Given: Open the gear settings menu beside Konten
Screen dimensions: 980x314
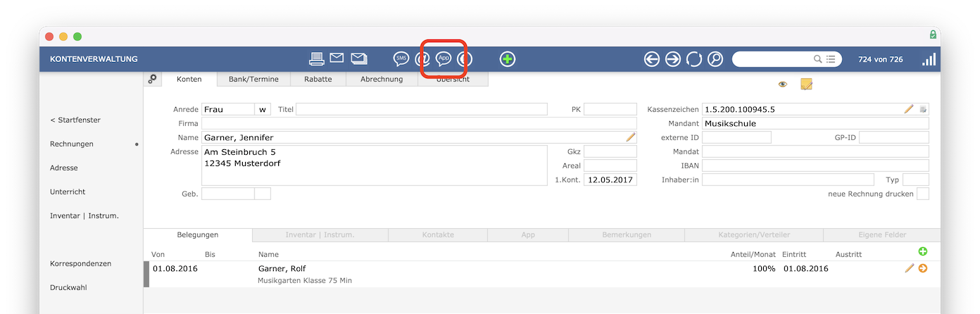Looking at the screenshot, I should pos(152,79).
